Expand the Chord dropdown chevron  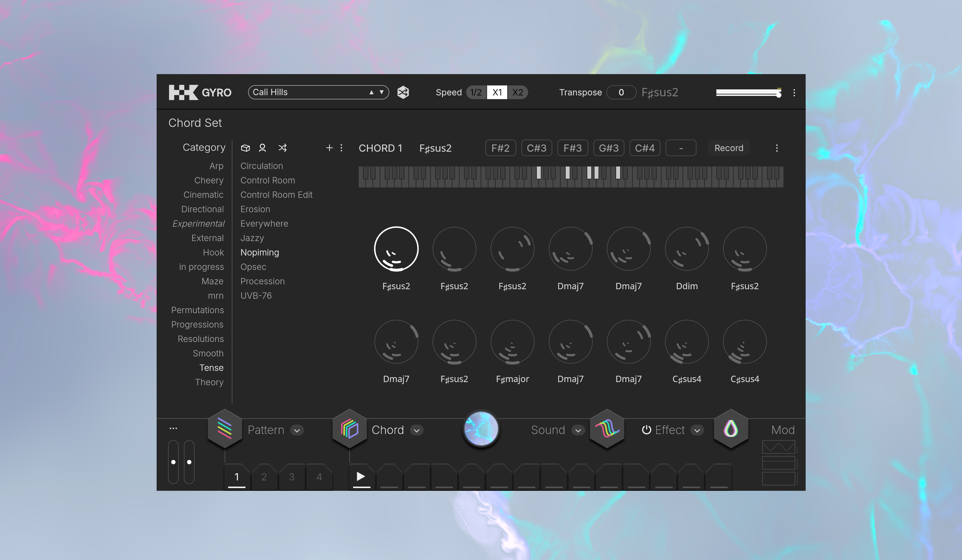pos(417,430)
